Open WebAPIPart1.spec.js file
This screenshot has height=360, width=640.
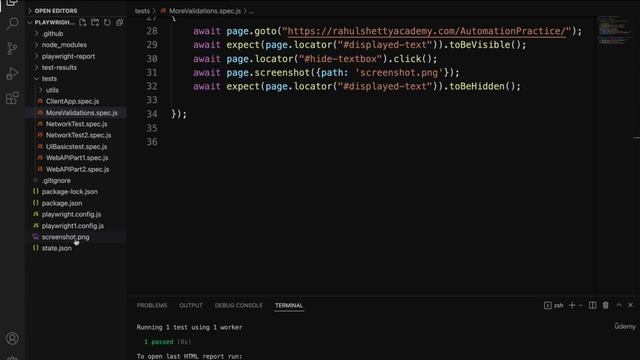tap(77, 158)
